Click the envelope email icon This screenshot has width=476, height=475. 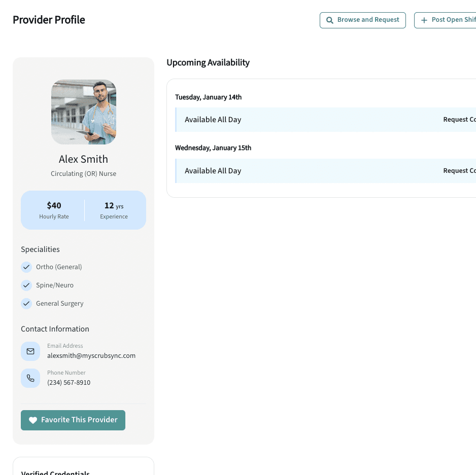(x=30, y=351)
